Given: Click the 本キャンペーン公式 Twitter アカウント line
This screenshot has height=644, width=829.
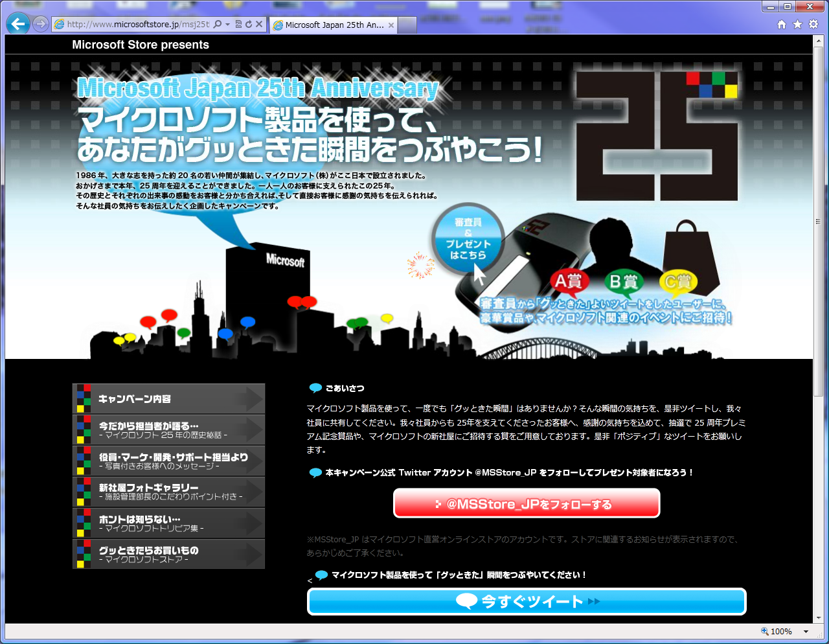Looking at the screenshot, I should [509, 472].
